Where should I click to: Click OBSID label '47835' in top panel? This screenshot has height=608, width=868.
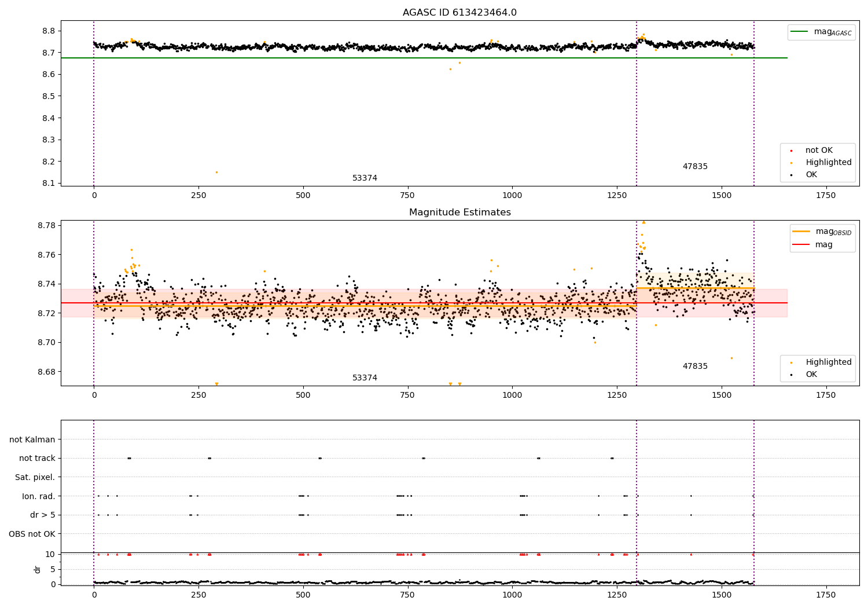(695, 167)
